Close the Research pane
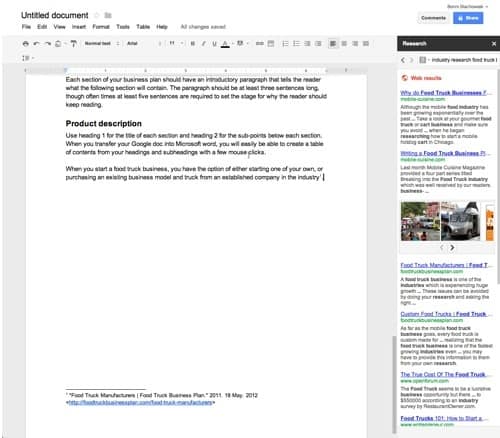500x438 pixels. point(494,44)
